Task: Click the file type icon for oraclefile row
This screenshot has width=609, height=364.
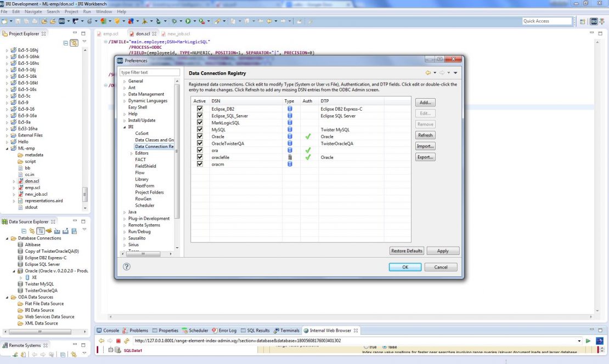Action: click(x=290, y=157)
